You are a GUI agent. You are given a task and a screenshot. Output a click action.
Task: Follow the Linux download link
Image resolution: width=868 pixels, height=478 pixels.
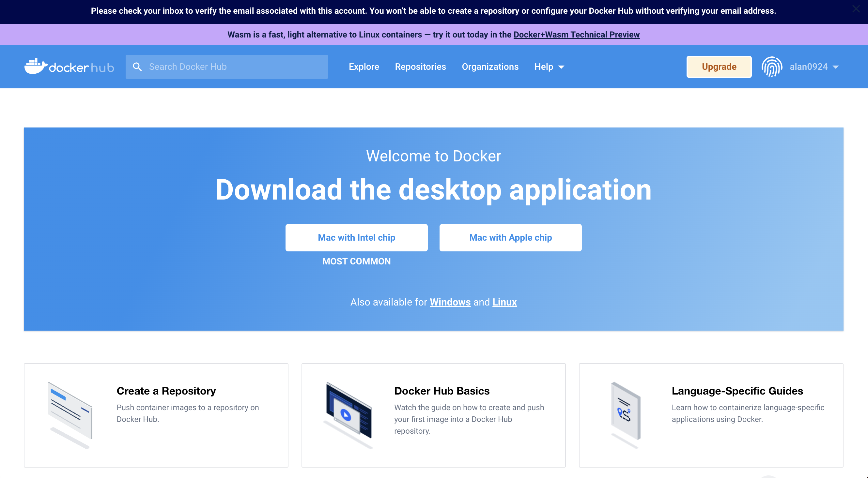pos(504,302)
